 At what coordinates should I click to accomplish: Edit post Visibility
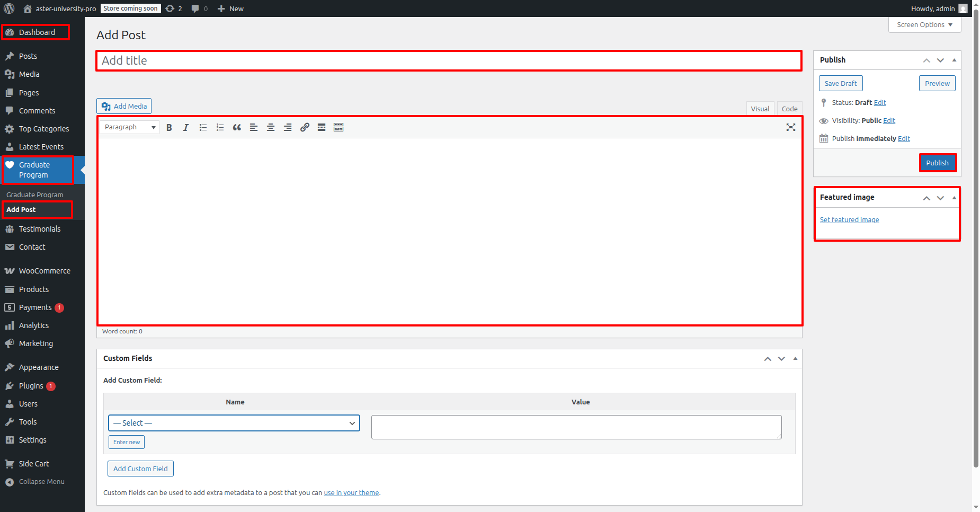click(889, 121)
